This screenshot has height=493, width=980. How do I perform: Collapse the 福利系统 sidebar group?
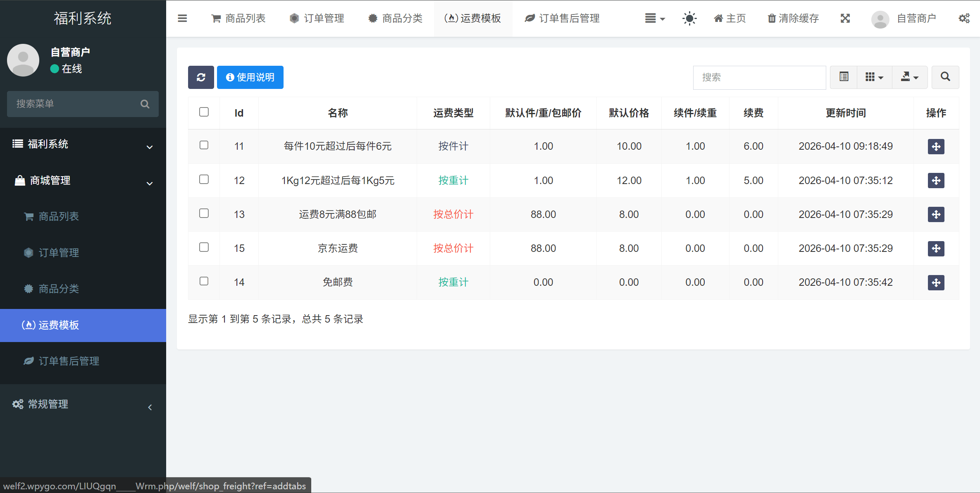click(x=83, y=144)
